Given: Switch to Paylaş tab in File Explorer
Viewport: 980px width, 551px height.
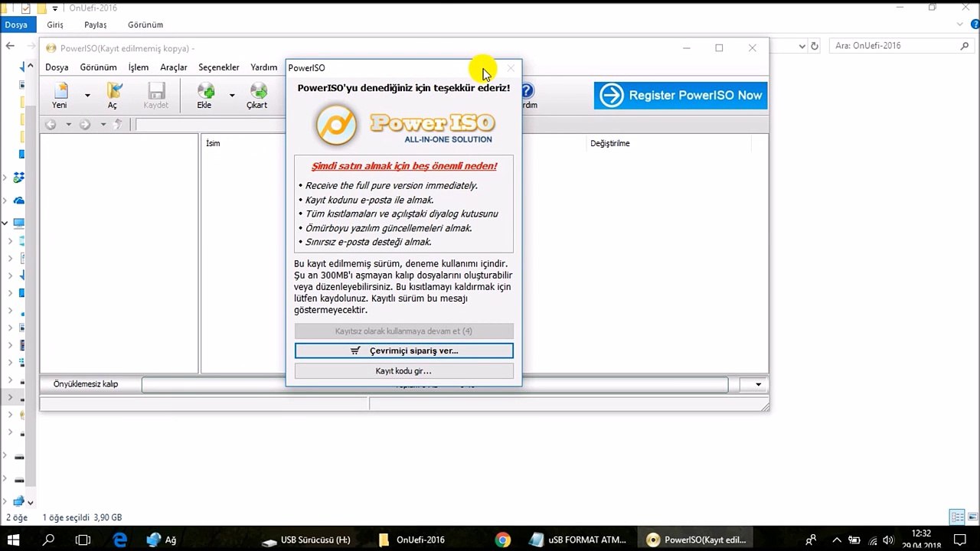Looking at the screenshot, I should [x=96, y=24].
